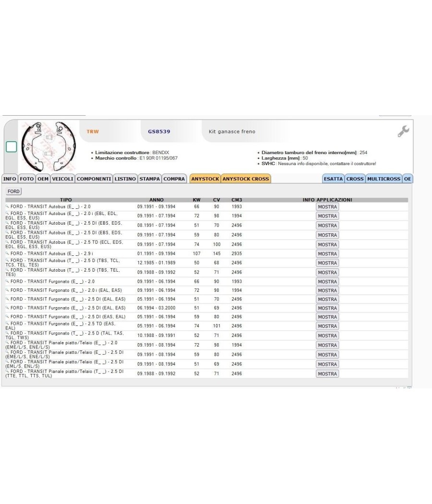The image size is (432, 504).
Task: Click magnifier icon beside Furgonato 2.5 TD
Action: [7, 324]
